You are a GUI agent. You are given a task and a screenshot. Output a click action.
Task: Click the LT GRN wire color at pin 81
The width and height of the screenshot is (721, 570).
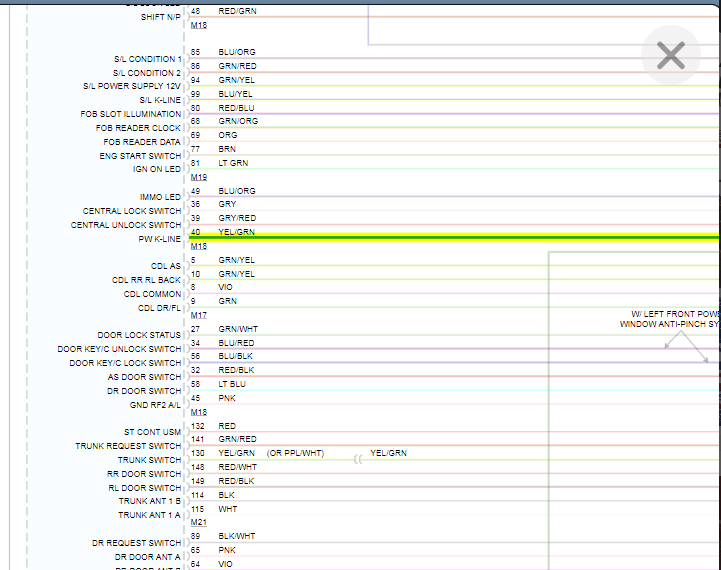tap(233, 163)
